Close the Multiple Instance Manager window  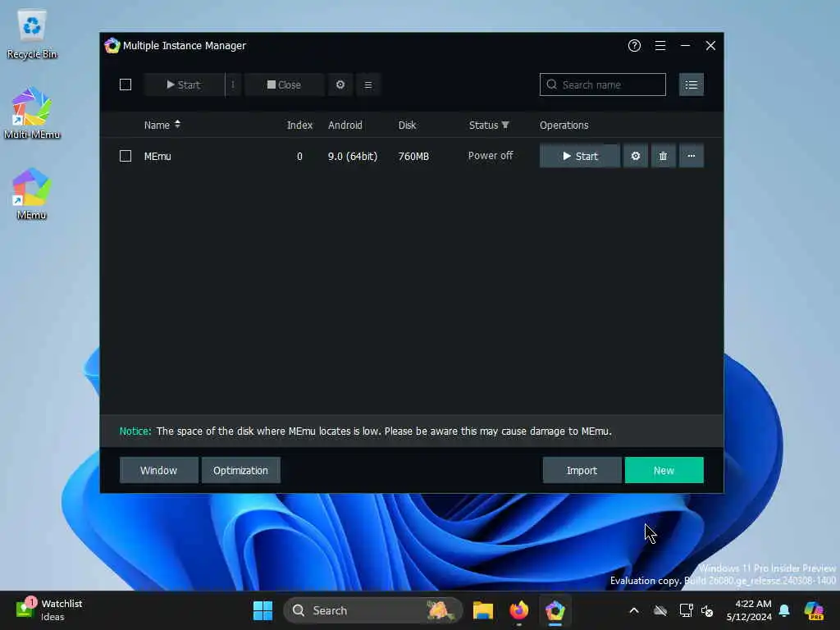[710, 46]
